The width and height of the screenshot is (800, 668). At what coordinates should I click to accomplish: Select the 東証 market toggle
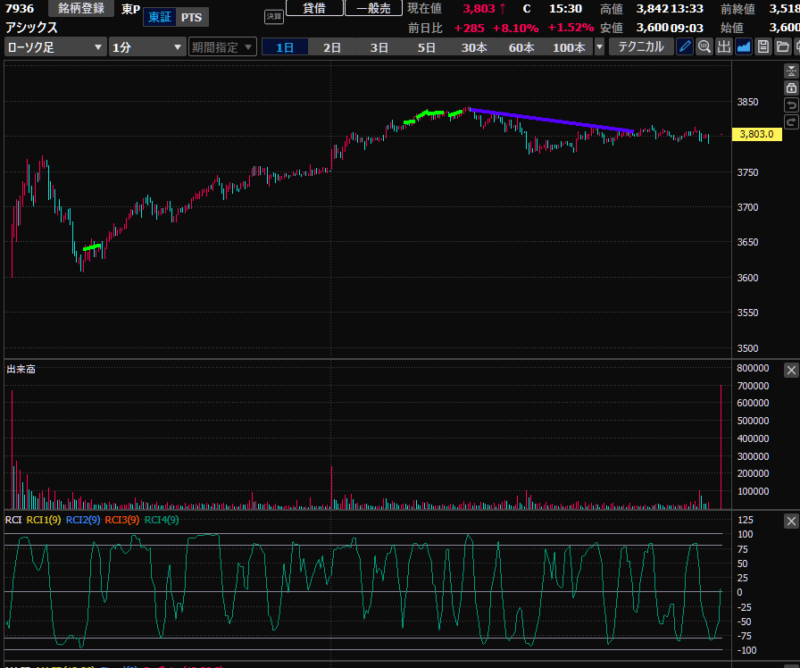(x=160, y=18)
